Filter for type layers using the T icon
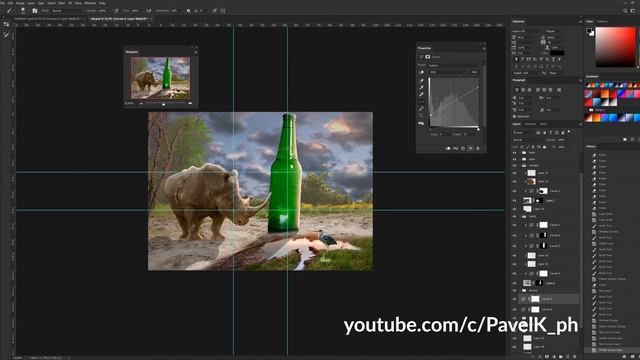Image resolution: width=640 pixels, height=360 pixels. [x=551, y=133]
